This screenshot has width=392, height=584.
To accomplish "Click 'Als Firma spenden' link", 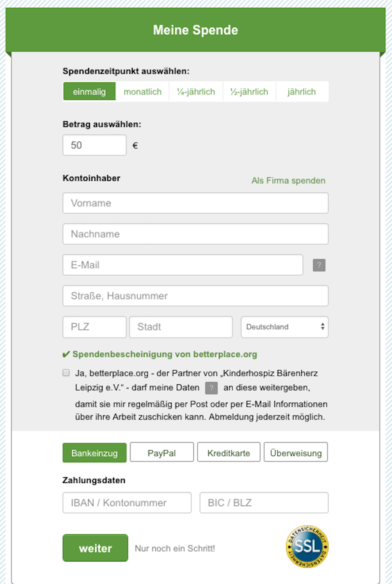I will pyautogui.click(x=288, y=180).
